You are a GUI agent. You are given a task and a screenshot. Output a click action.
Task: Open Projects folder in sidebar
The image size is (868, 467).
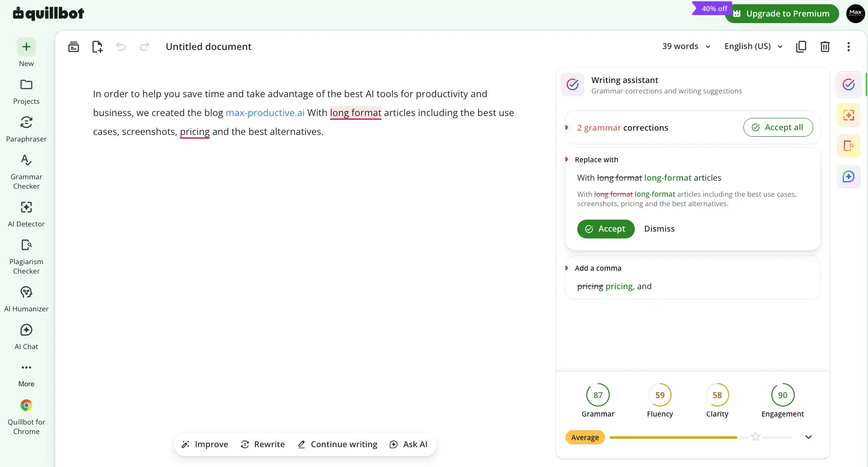(x=26, y=92)
